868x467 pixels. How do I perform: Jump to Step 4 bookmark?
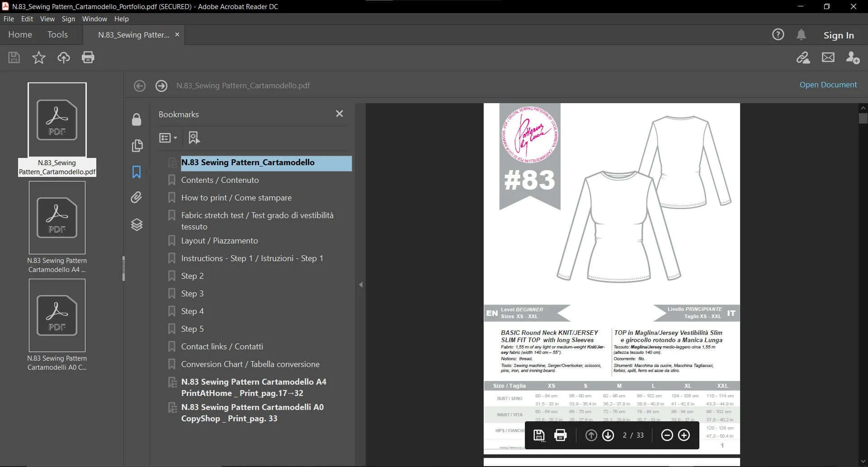(x=192, y=311)
